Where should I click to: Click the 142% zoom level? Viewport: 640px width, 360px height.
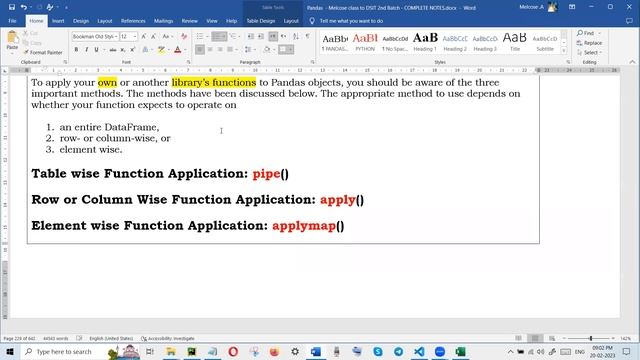(x=626, y=338)
